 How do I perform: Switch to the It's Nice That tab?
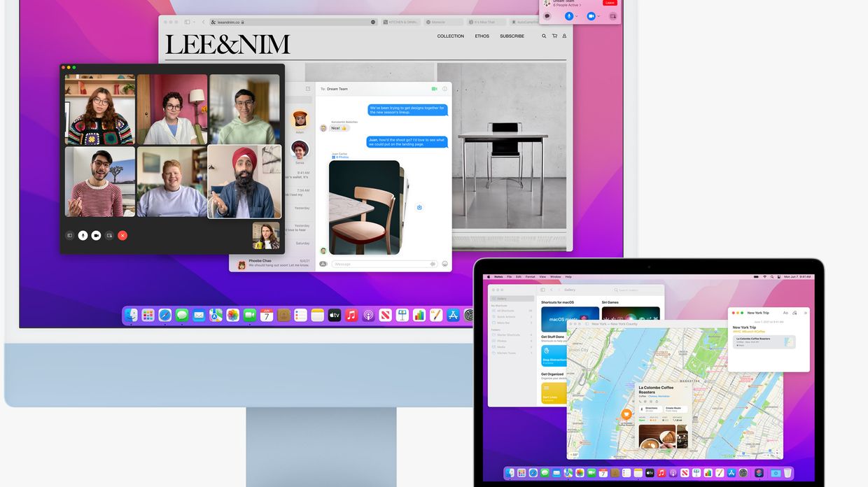486,22
